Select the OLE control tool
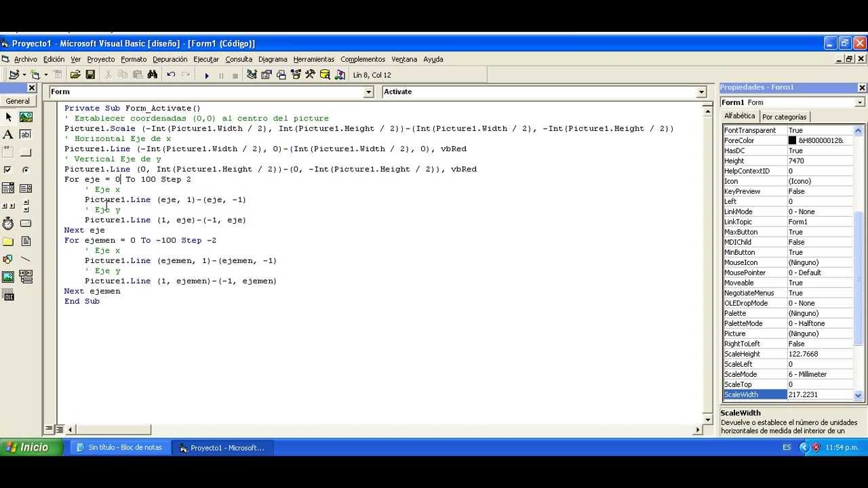 coord(8,295)
